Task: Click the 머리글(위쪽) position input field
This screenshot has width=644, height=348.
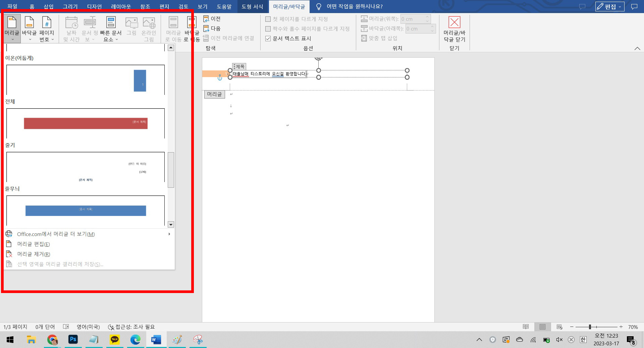Action: pos(413,19)
